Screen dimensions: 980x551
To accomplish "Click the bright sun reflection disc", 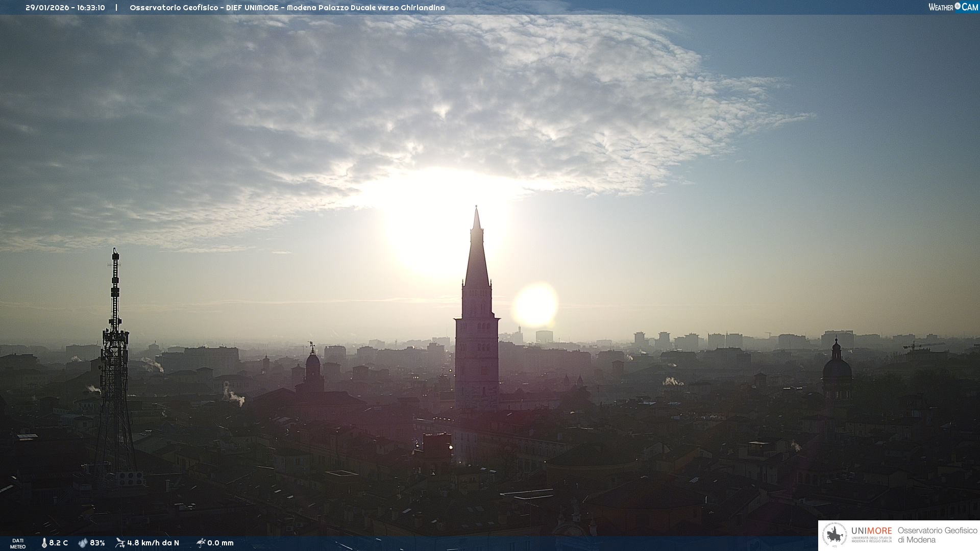I will tap(535, 305).
